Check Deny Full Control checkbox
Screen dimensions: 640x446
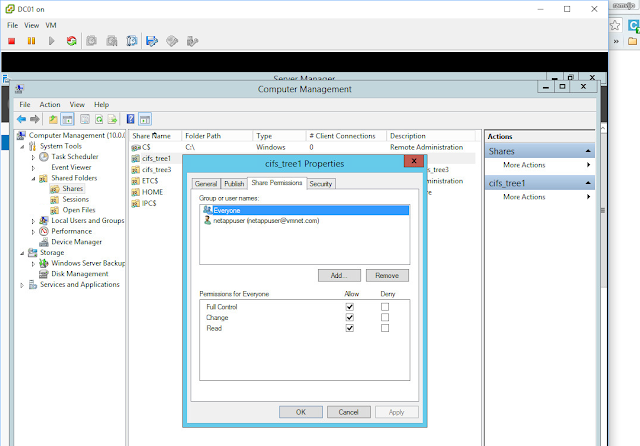(x=385, y=307)
